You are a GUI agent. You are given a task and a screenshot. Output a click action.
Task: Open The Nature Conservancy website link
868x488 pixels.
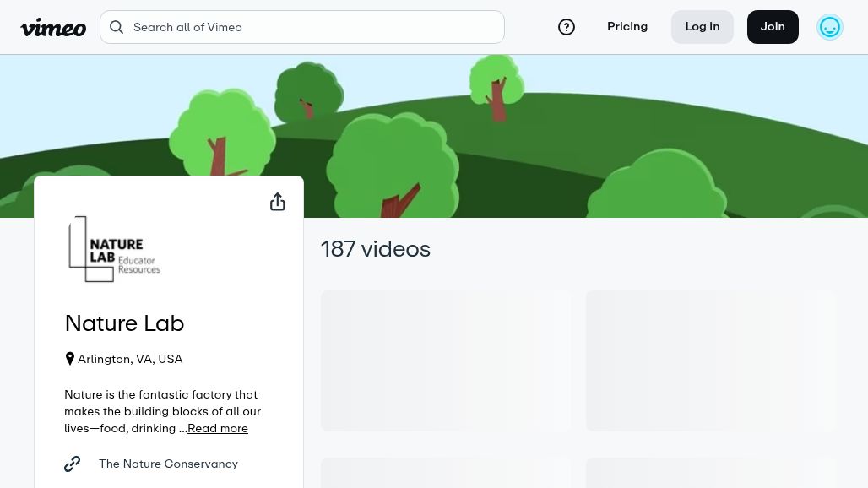(168, 464)
